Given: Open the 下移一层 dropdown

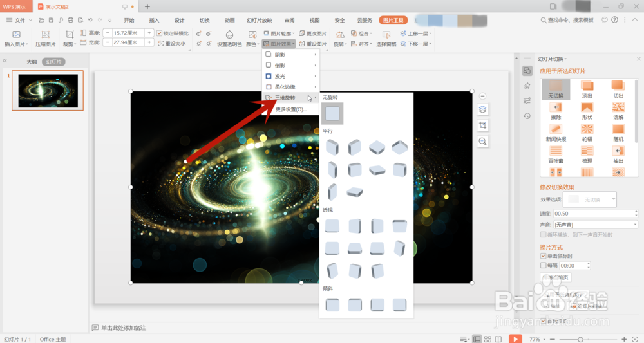Looking at the screenshot, I should tap(415, 44).
